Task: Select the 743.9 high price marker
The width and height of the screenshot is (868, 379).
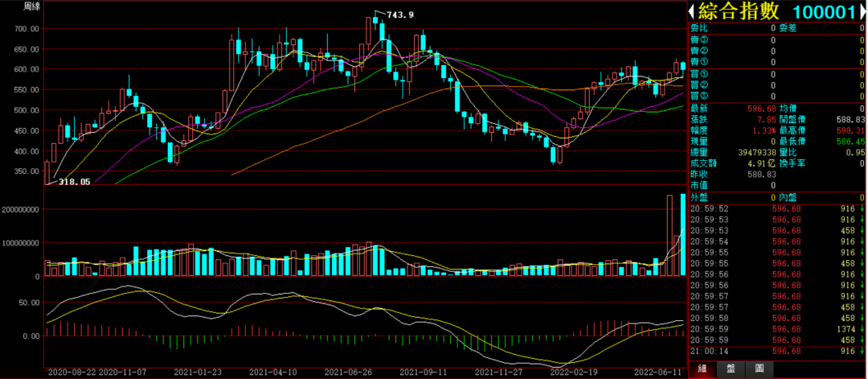Action: (x=400, y=15)
